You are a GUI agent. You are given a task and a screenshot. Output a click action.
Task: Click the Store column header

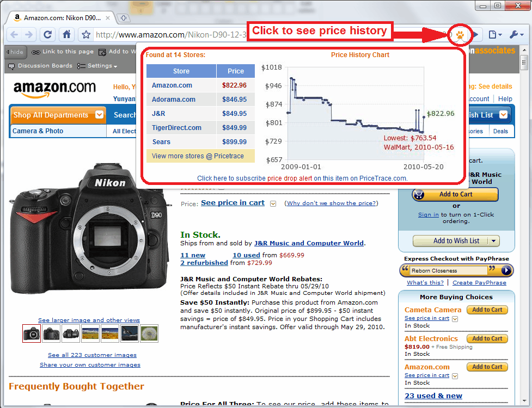tap(181, 71)
